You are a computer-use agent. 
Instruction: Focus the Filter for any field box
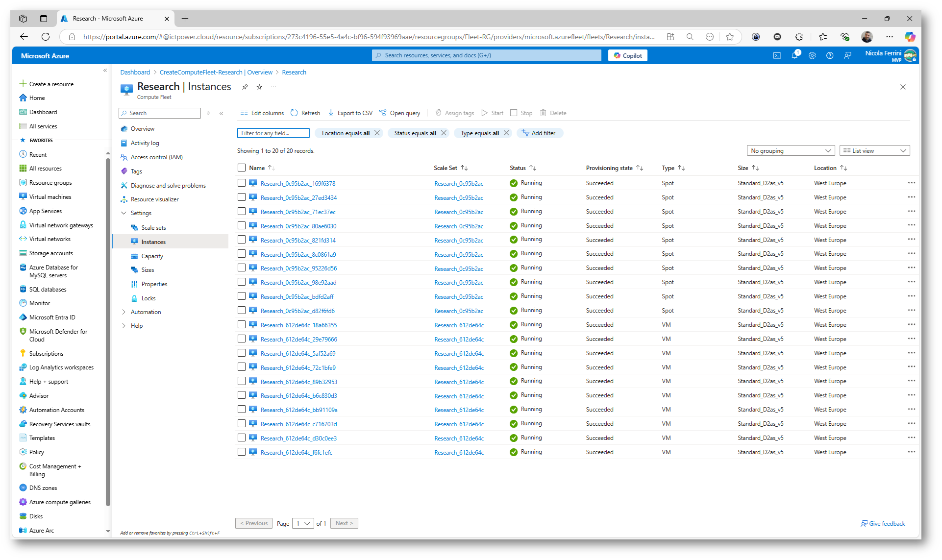(x=273, y=133)
